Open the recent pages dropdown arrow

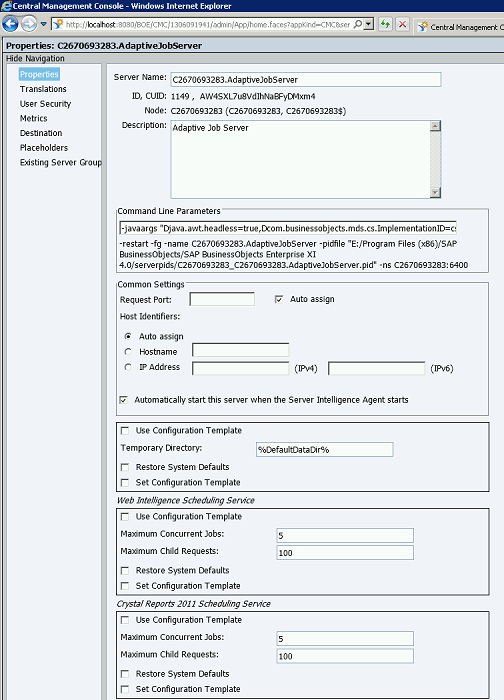point(43,24)
